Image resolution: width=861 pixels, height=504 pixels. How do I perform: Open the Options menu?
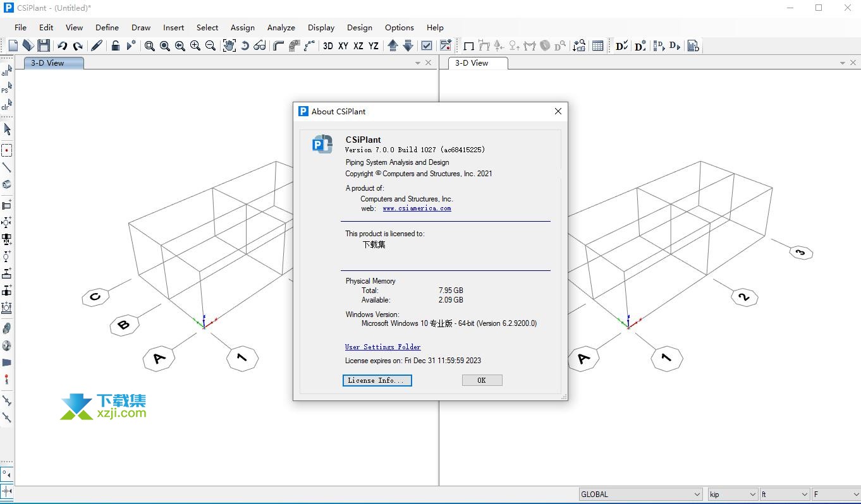400,27
